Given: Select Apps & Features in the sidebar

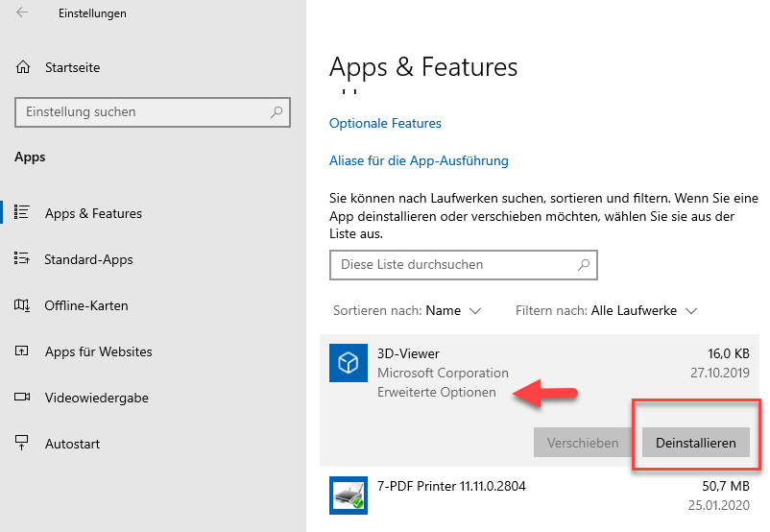Looking at the screenshot, I should pyautogui.click(x=93, y=213).
